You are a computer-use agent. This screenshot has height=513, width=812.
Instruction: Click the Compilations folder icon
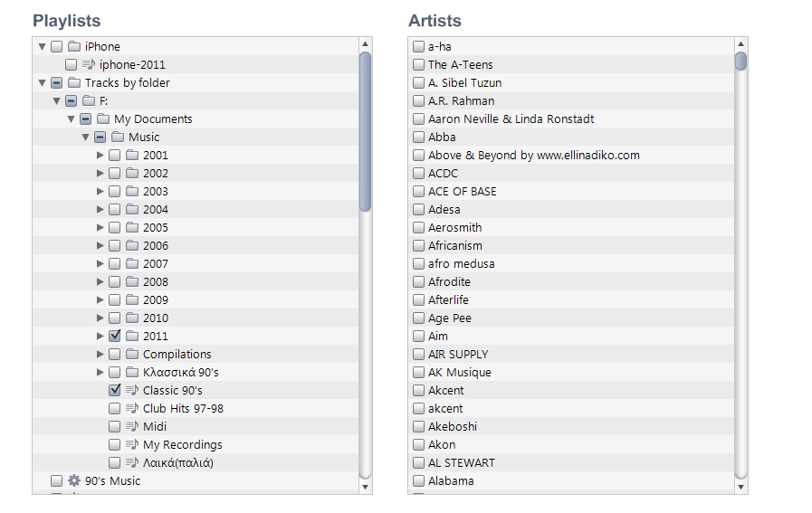tap(132, 355)
